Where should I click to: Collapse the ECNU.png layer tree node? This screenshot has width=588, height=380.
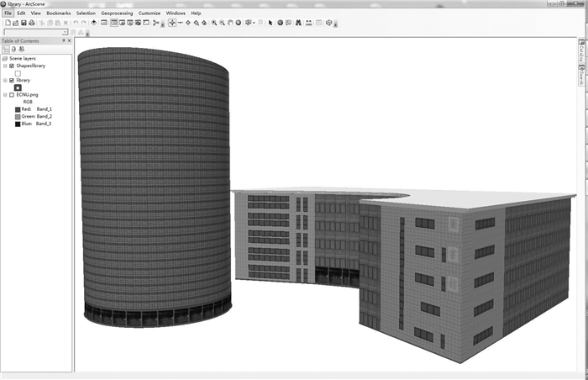tap(5, 95)
